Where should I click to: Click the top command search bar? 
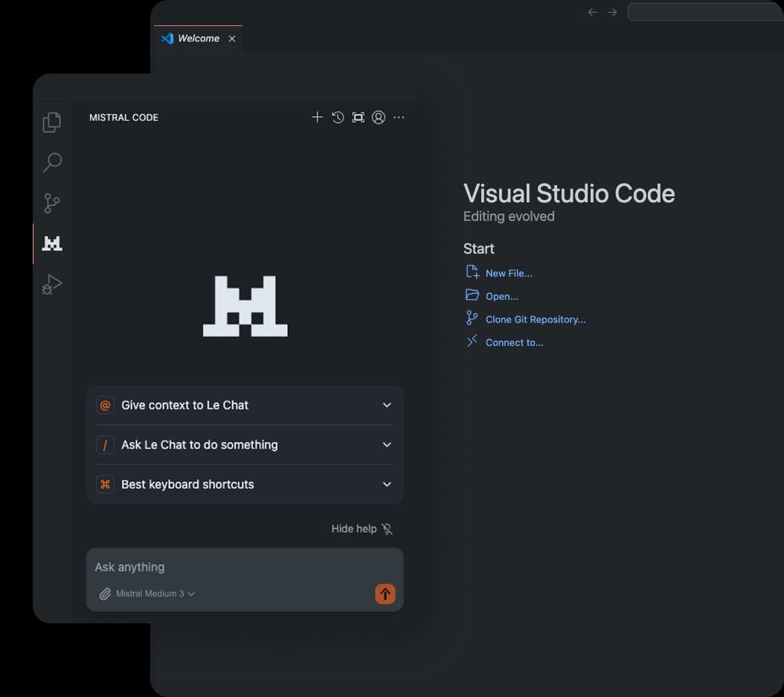(705, 12)
